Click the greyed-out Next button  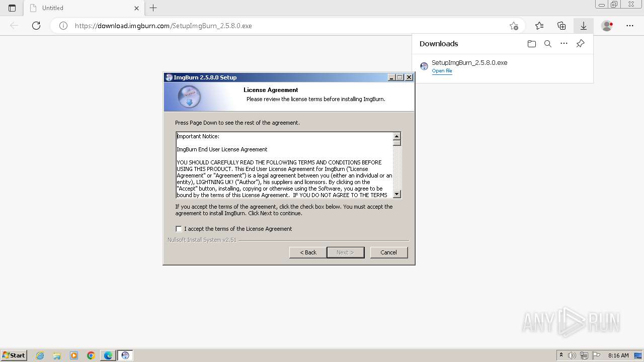(x=345, y=252)
